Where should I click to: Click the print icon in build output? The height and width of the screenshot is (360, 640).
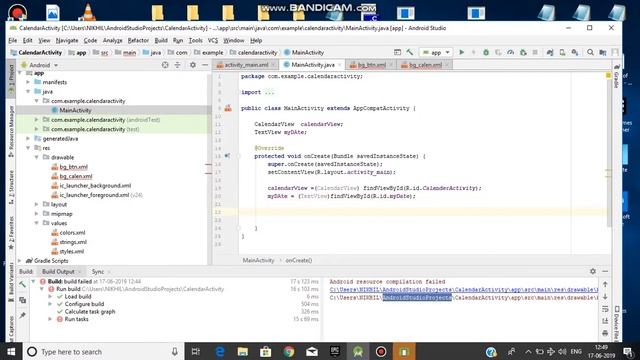point(605,333)
